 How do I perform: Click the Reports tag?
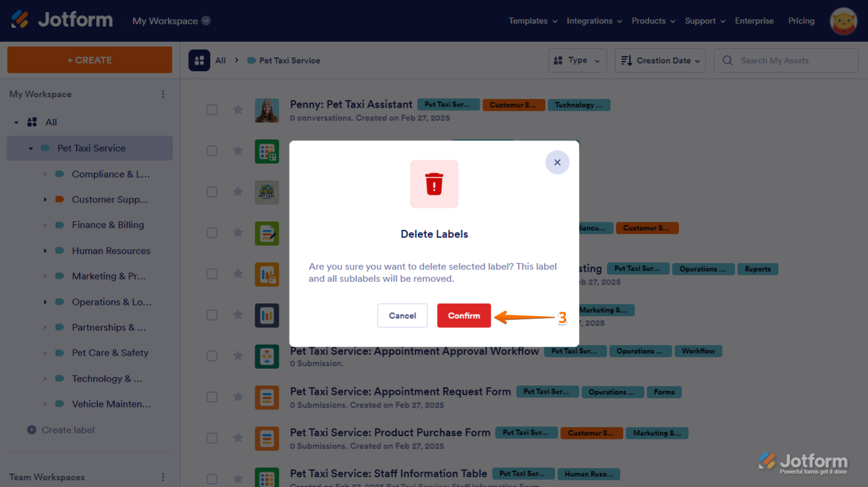point(758,269)
